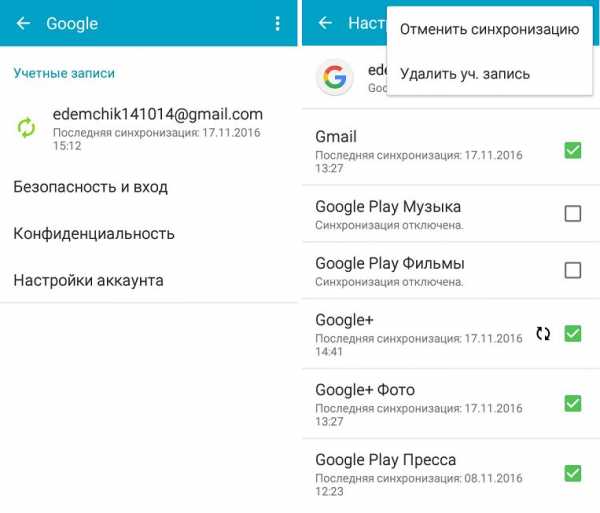The image size is (600, 513).
Task: Select Отменить синхронизацию menu item
Action: (489, 29)
